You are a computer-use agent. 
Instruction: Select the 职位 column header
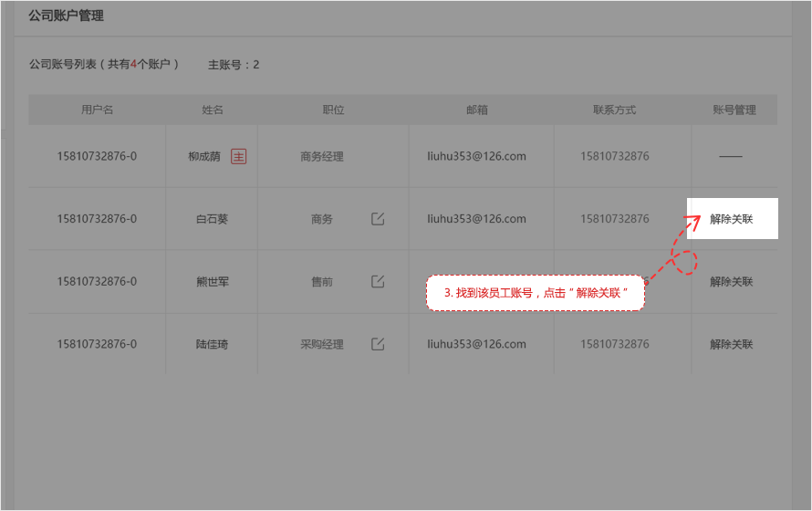tap(333, 109)
